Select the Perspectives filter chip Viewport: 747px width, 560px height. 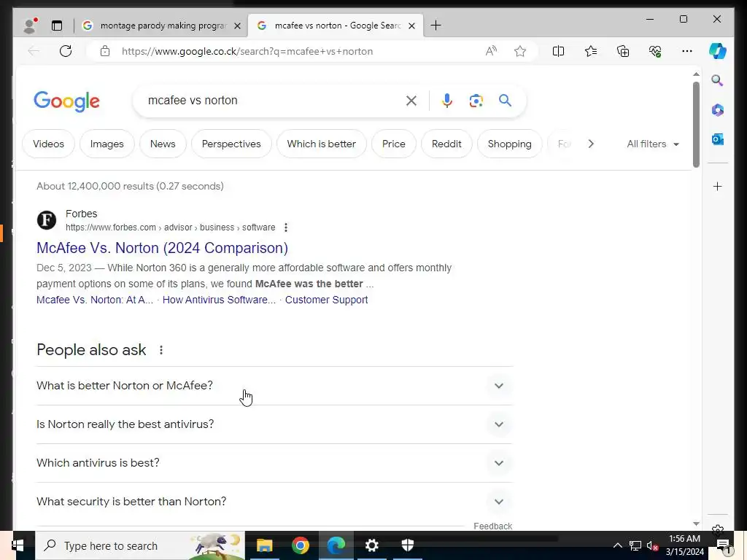pos(231,144)
